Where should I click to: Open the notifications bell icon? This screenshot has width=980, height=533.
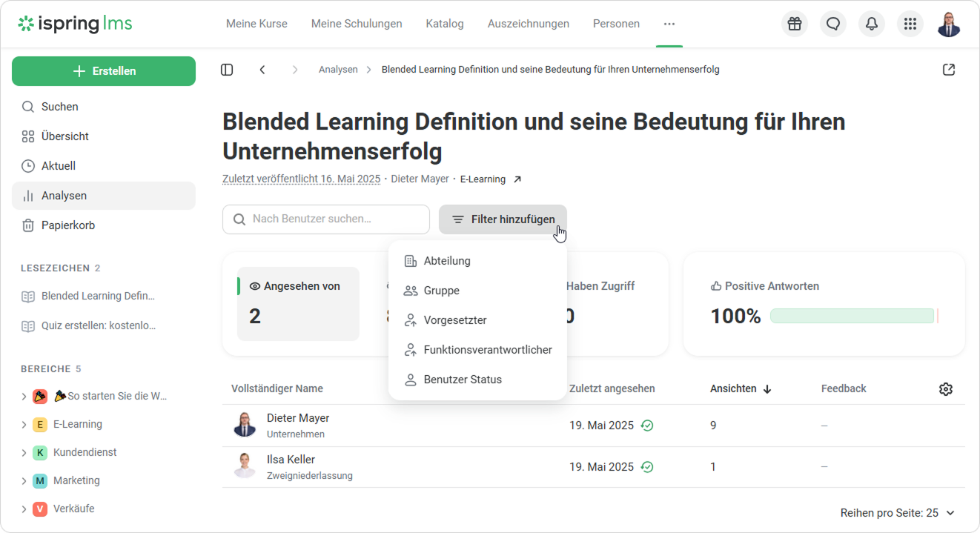click(x=872, y=24)
